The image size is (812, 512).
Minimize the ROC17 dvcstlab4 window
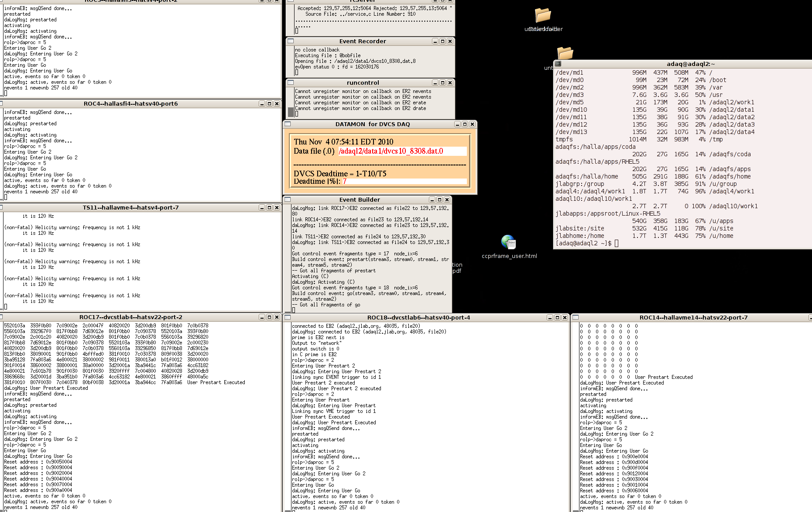point(262,317)
